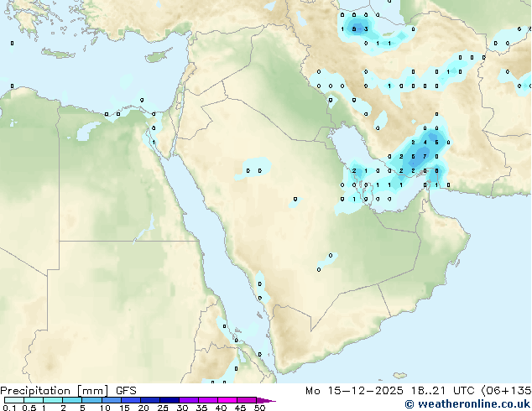Click the 30–35 mm purple legend swatch
The image size is (532, 411).
tap(188, 400)
